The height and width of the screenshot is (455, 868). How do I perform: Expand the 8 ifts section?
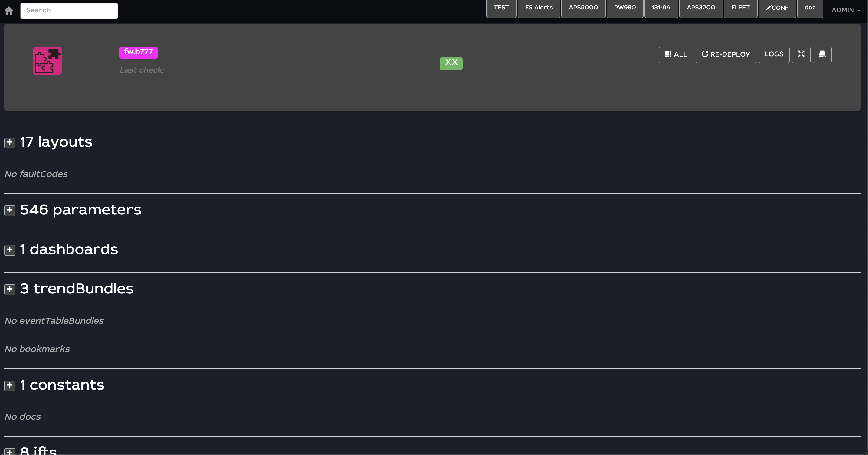(x=10, y=452)
